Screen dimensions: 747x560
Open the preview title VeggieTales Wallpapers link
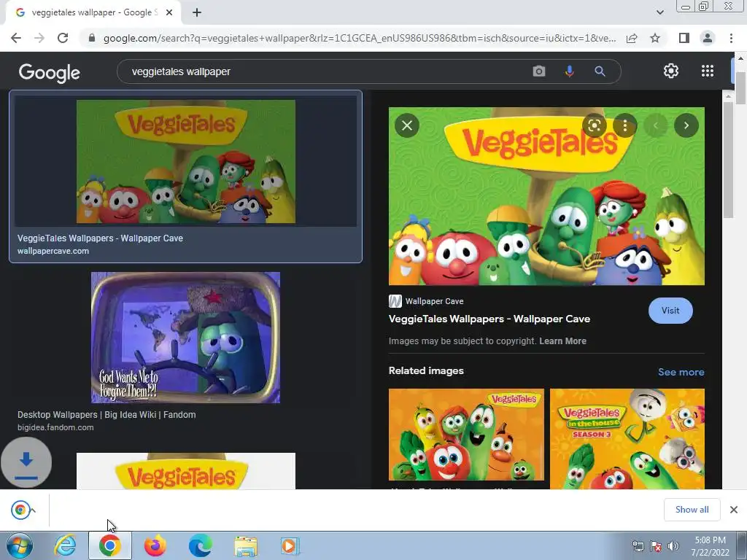pyautogui.click(x=489, y=319)
